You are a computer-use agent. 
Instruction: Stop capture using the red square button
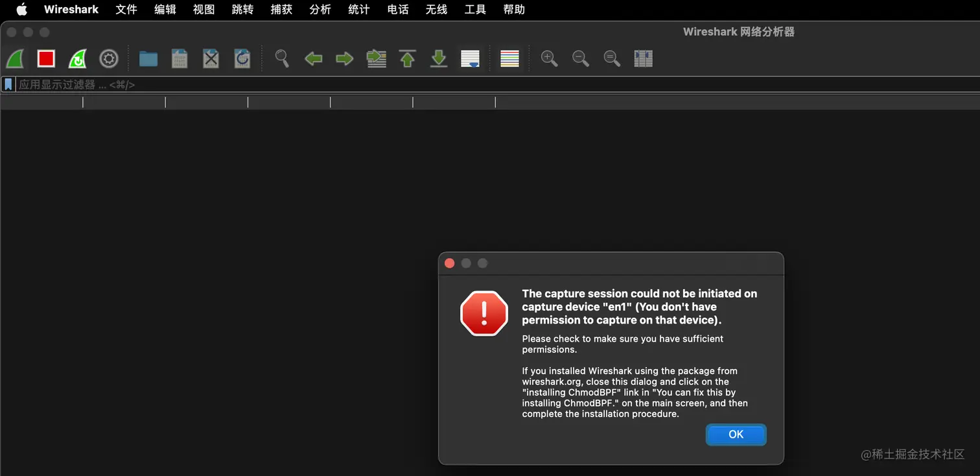(46, 59)
